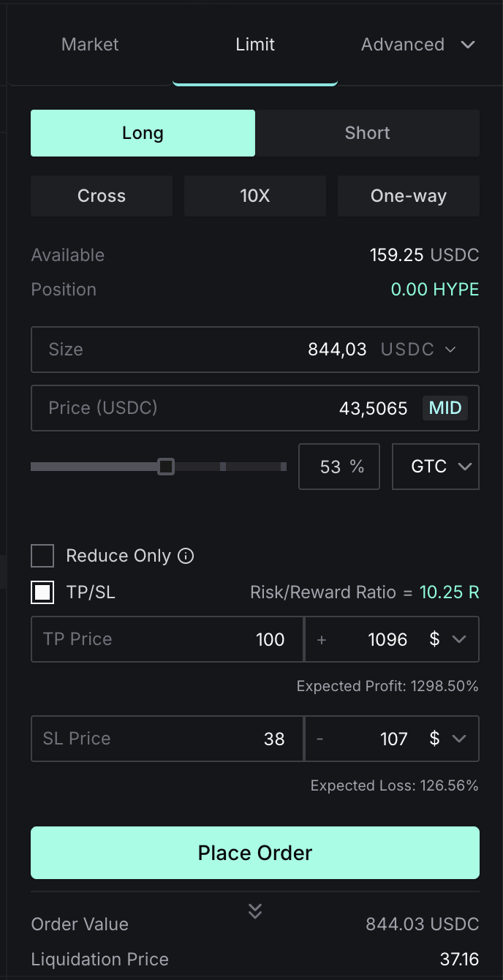Open the Cross margin mode button
The width and height of the screenshot is (503, 980).
click(x=102, y=196)
